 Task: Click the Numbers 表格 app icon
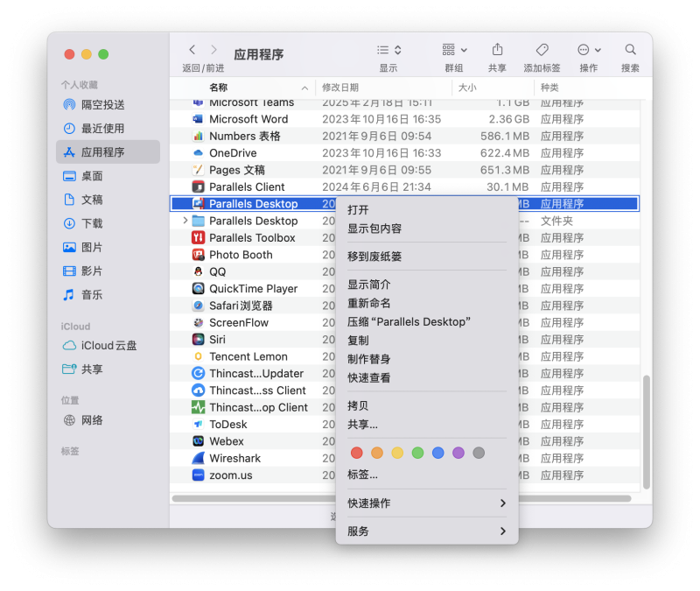point(198,137)
